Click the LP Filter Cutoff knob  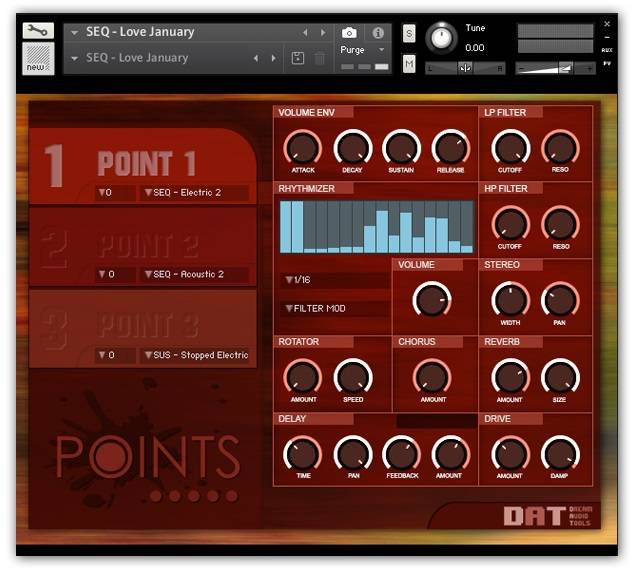pos(510,148)
